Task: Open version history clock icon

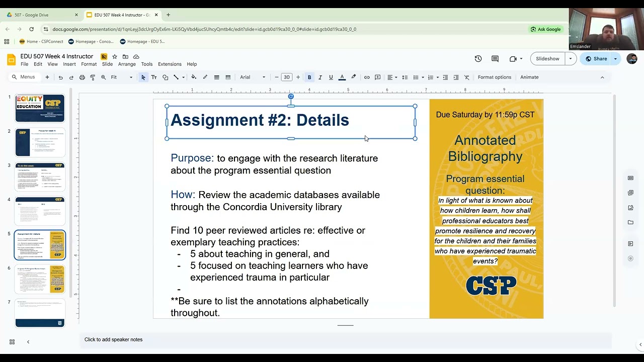Action: tap(478, 59)
